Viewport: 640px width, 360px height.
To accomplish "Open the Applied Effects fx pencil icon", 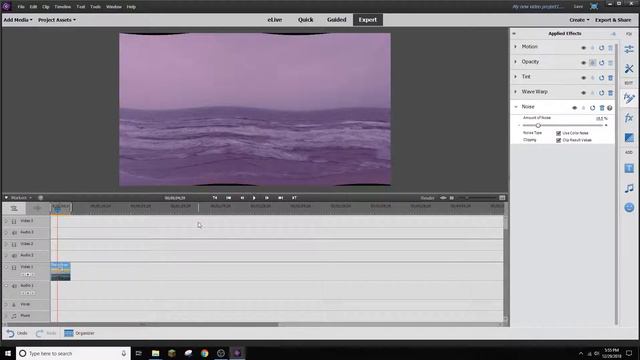I will [629, 98].
